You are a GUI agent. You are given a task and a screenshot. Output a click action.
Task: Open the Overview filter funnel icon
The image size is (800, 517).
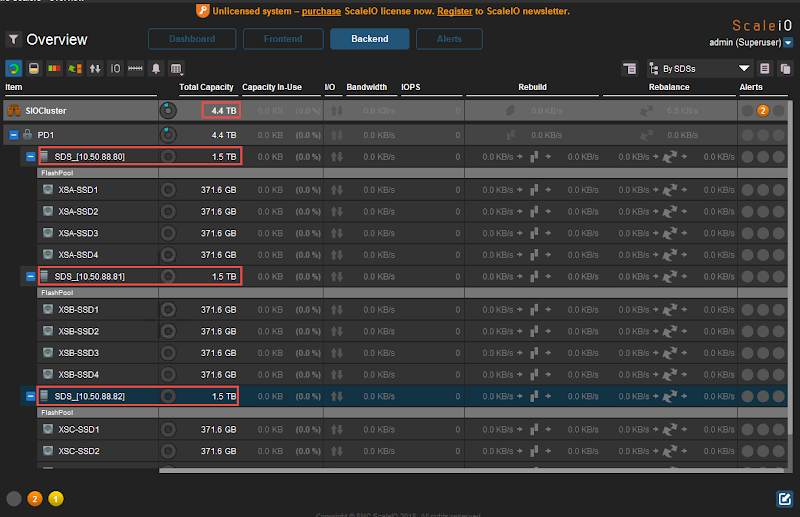[x=14, y=39]
